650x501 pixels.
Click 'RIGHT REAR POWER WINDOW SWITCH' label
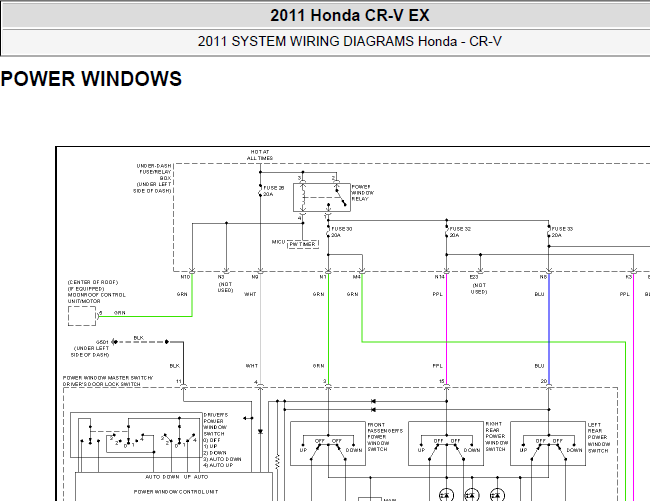(x=496, y=436)
